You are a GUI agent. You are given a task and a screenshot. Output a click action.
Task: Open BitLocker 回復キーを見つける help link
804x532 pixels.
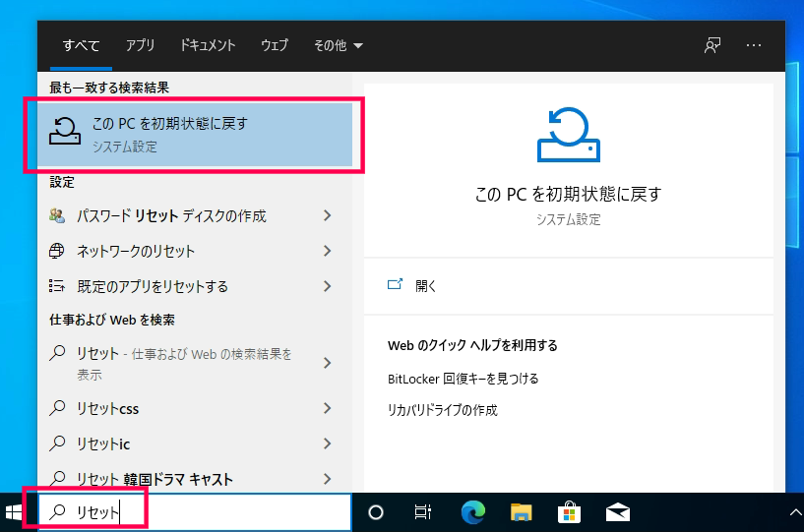[464, 379]
